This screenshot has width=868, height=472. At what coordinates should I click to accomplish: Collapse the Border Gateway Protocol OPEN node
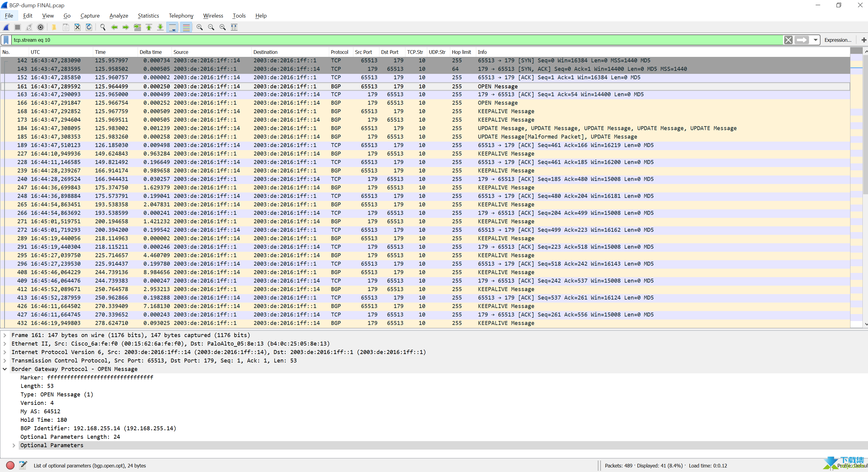5,369
